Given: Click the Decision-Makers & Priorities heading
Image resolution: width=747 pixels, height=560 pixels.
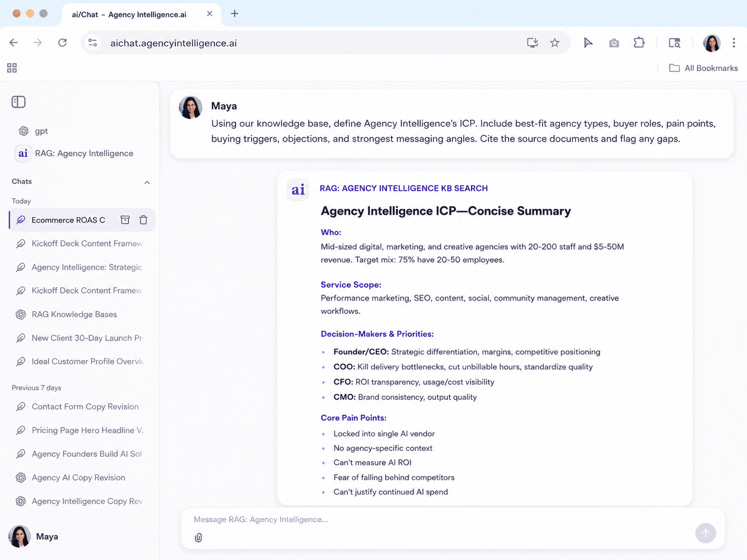Looking at the screenshot, I should pyautogui.click(x=377, y=334).
